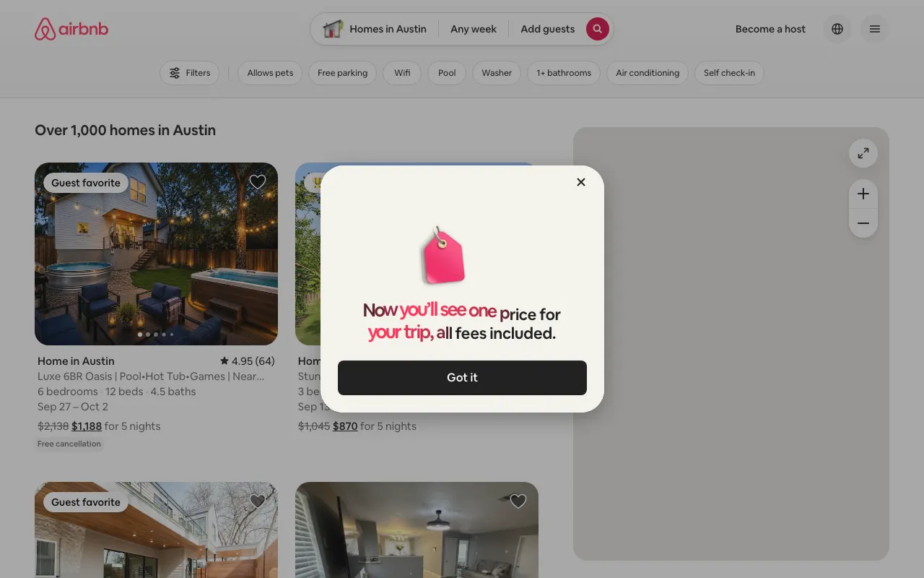Click 6 bedrooms 12 beds 4.5 baths text
Screen dimensions: 924x578
click(117, 392)
